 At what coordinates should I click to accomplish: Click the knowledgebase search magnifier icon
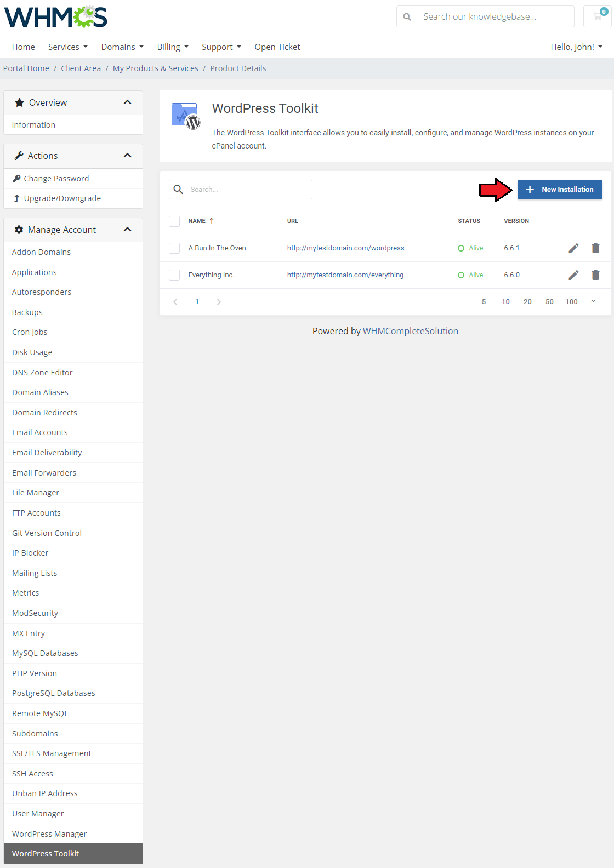407,17
